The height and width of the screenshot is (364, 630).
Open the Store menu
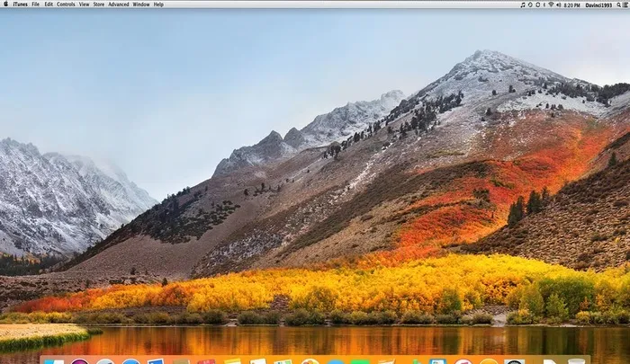pos(99,4)
